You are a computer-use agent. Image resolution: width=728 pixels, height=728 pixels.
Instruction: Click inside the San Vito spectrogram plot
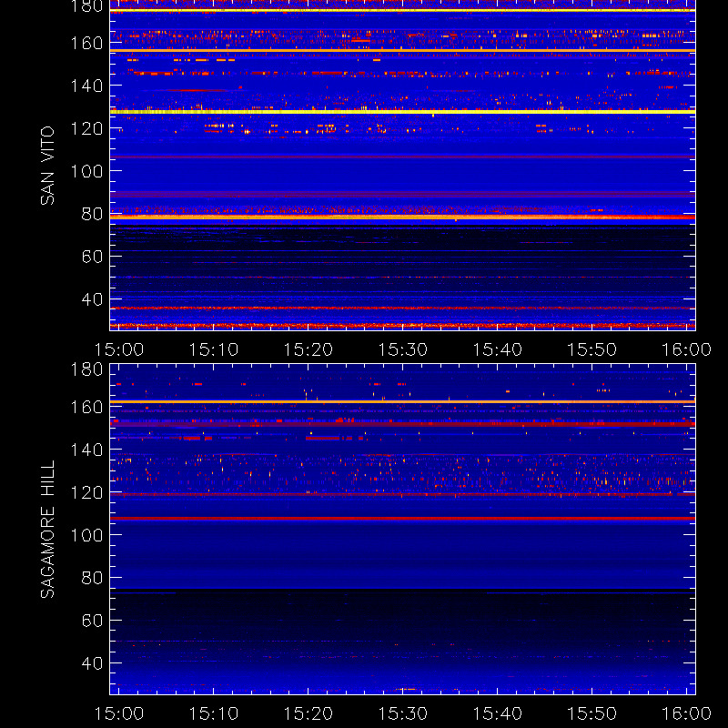[x=402, y=166]
